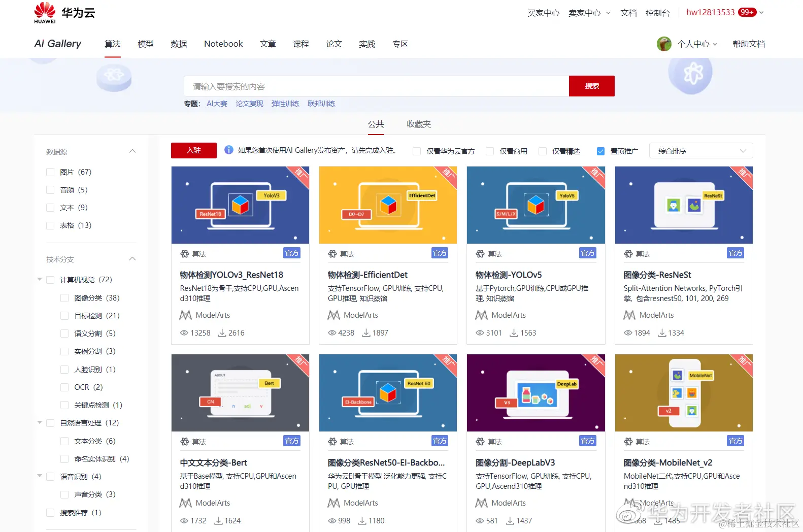Viewport: 803px width, 532px height.
Task: Enable the 仅看商用 checkbox
Action: point(490,151)
